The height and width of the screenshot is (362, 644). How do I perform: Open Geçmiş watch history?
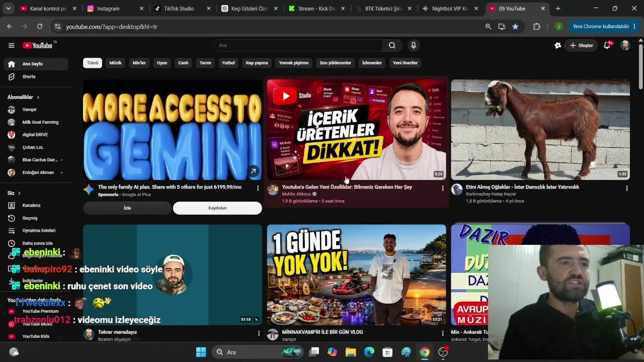pyautogui.click(x=35, y=218)
